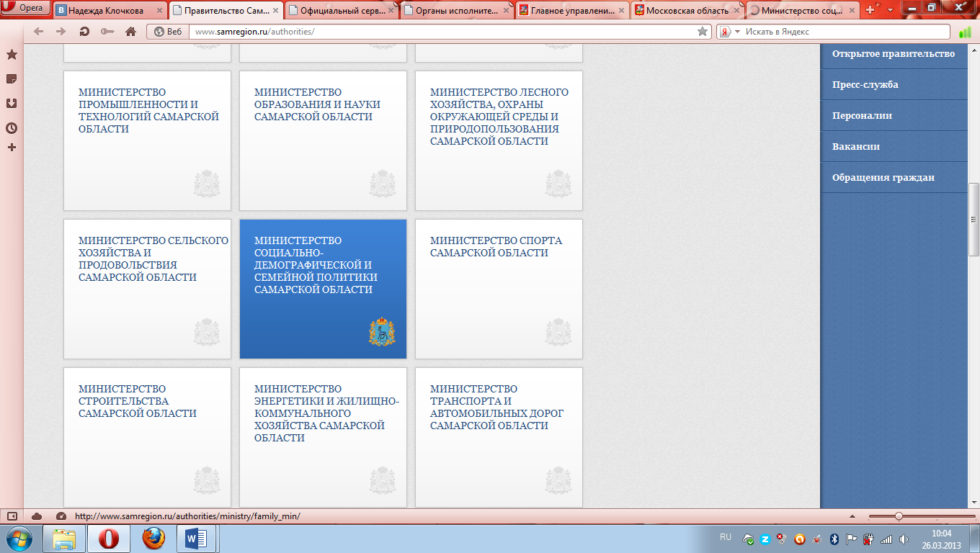Switch the RU input language indicator
Screen dimensions: 980x553
[x=726, y=538]
